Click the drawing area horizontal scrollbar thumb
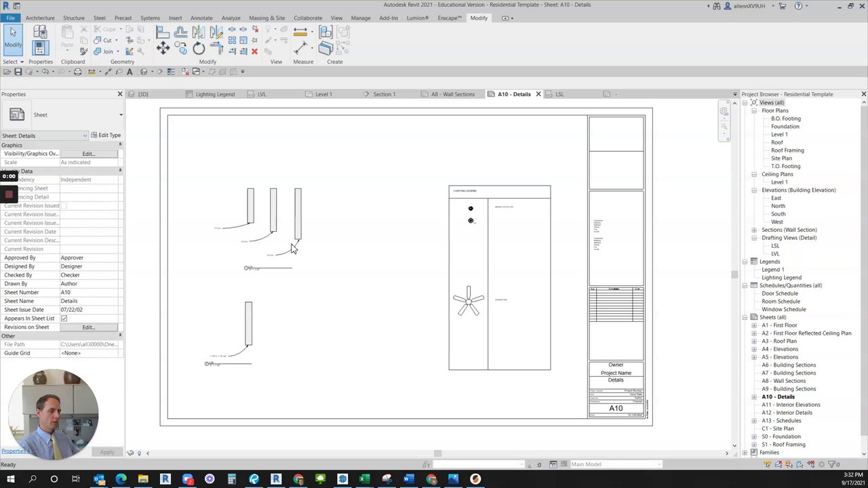Screen dimensions: 868x488 [437, 453]
